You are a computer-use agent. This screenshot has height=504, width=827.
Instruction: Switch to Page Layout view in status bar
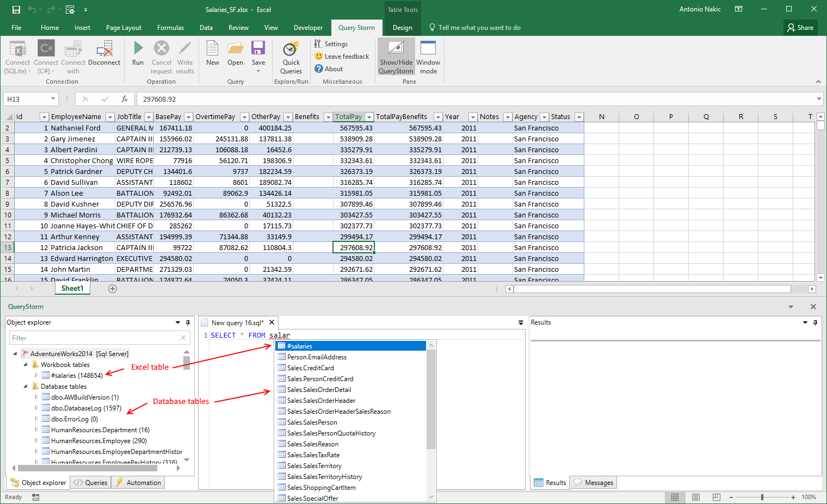tap(695, 497)
